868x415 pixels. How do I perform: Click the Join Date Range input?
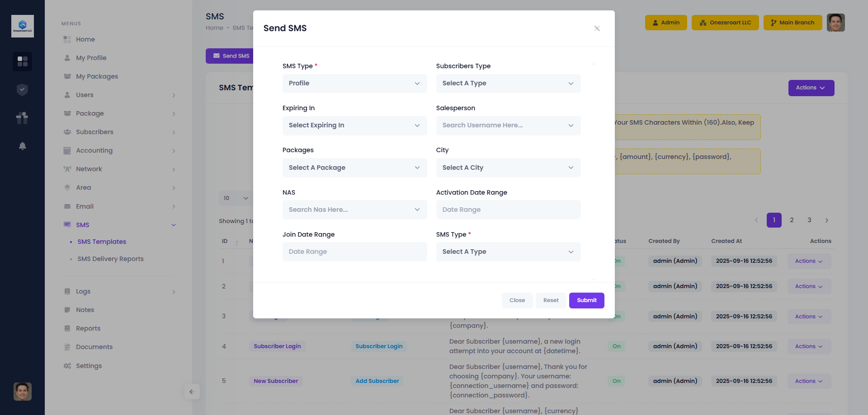[x=354, y=252]
